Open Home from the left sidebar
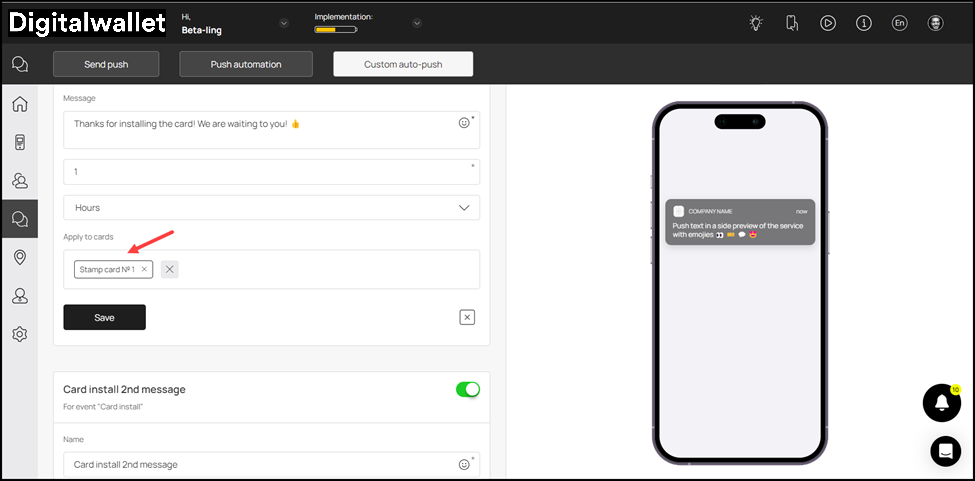The image size is (975, 481). click(19, 104)
